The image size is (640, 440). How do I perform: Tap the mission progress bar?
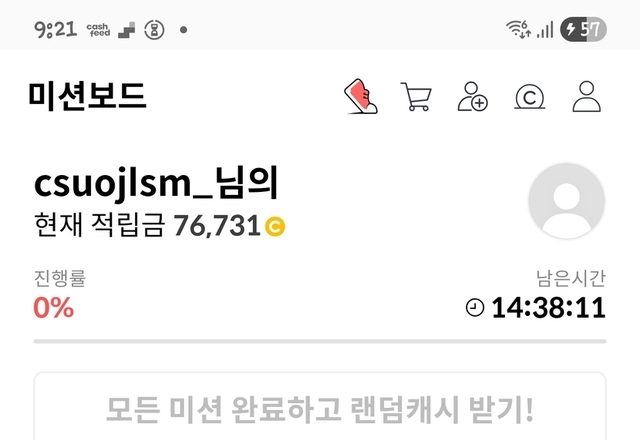[320, 341]
